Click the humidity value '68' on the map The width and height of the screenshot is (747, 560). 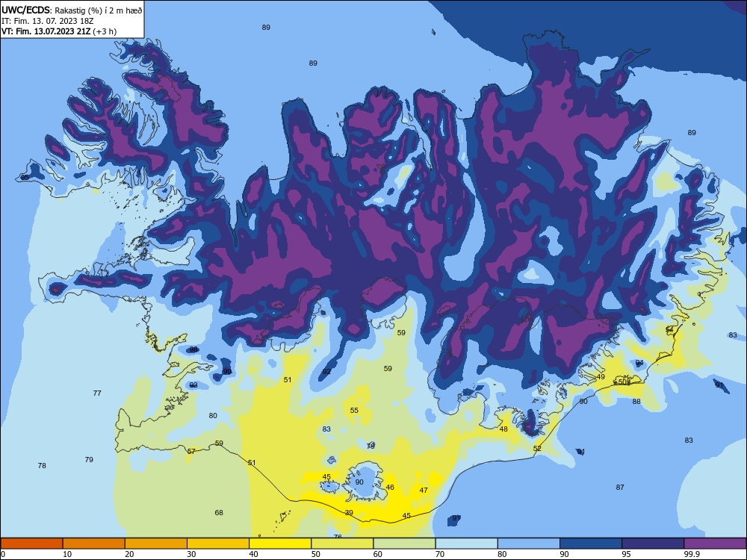tap(219, 512)
